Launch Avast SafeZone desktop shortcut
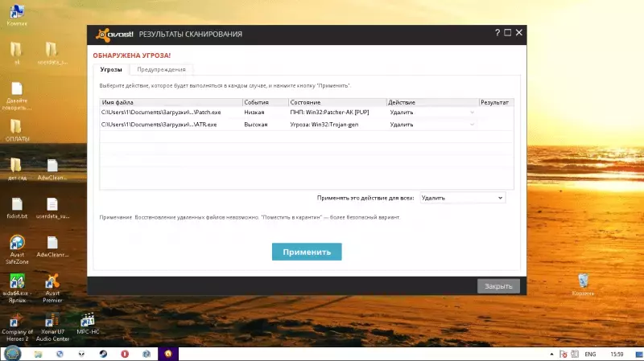644x361 pixels. coord(17,249)
